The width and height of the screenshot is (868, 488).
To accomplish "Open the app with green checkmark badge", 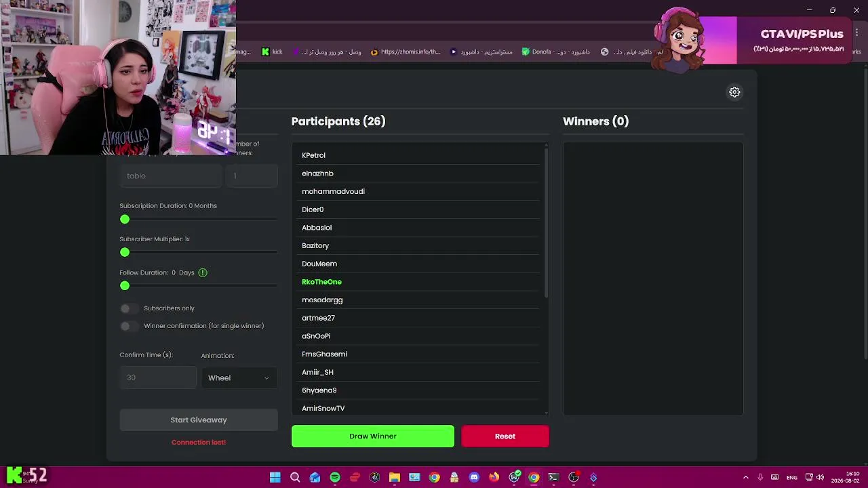I will [x=514, y=477].
